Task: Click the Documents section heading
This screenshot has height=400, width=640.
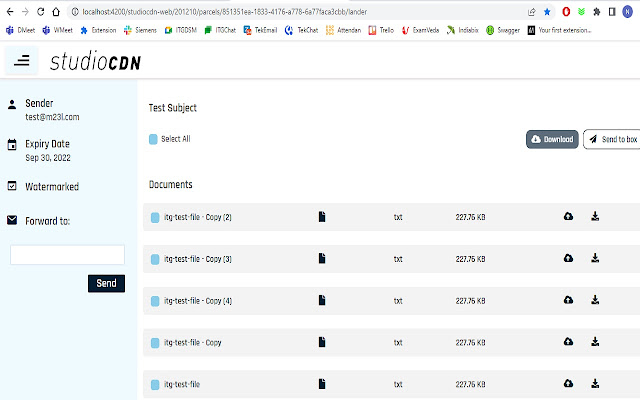Action: [x=171, y=184]
